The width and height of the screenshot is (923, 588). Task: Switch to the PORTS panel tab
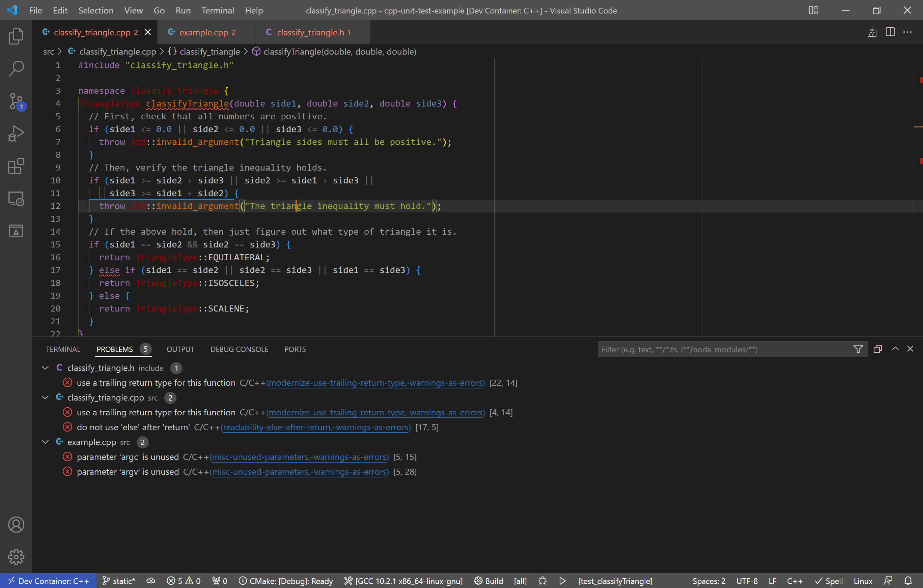point(295,349)
